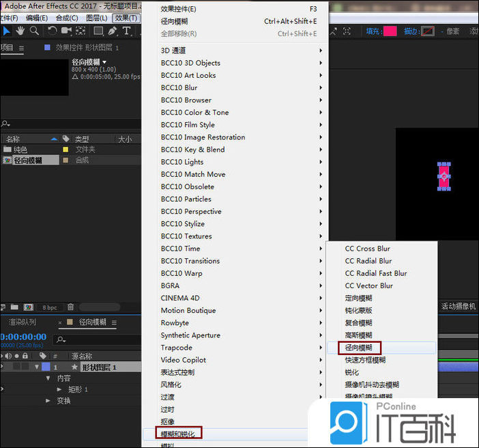The width and height of the screenshot is (479, 448).
Task: Open the 图层(L) menu
Action: point(96,18)
